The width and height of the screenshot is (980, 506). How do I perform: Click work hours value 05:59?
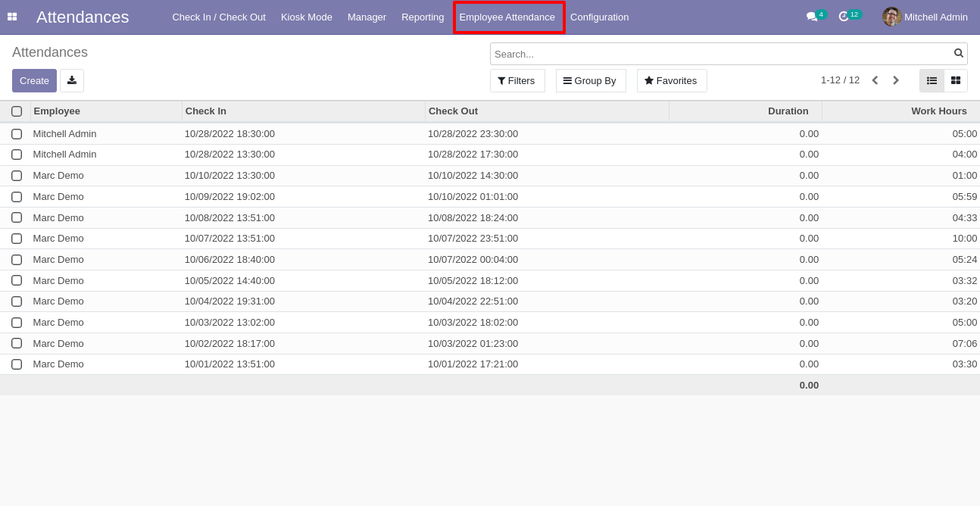point(965,197)
